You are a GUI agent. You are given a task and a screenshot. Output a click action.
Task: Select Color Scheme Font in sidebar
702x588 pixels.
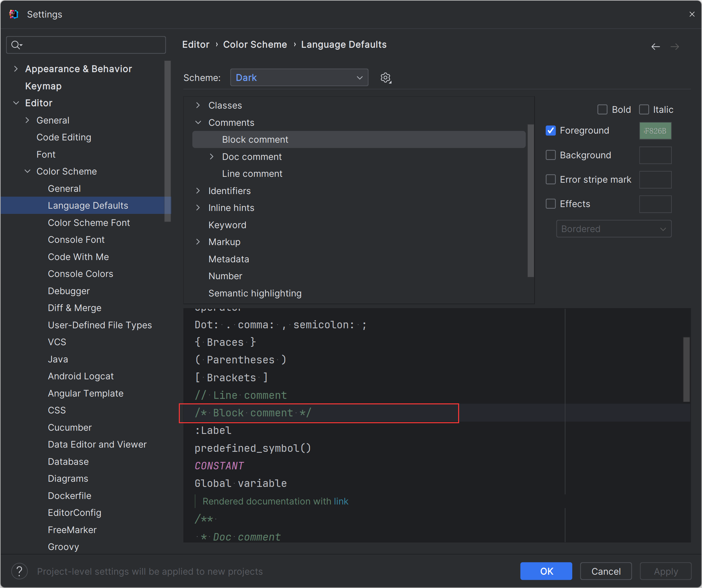[88, 223]
